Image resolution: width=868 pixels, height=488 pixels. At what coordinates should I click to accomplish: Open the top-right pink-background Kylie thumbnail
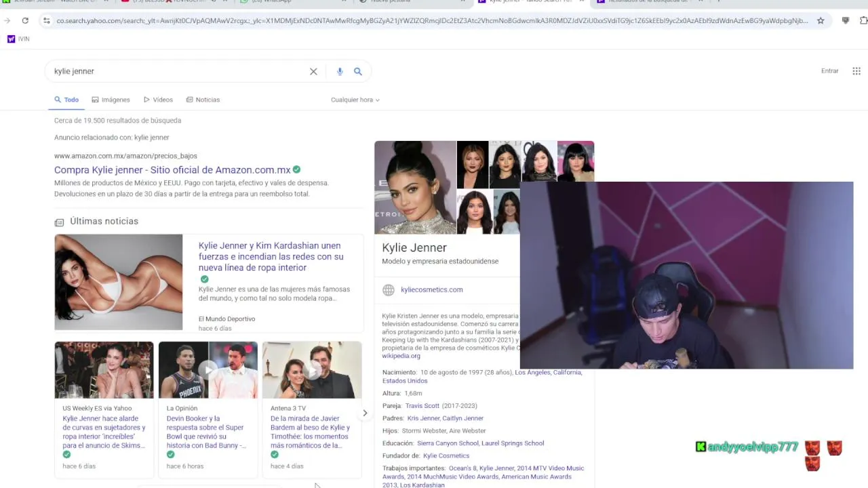click(x=576, y=161)
